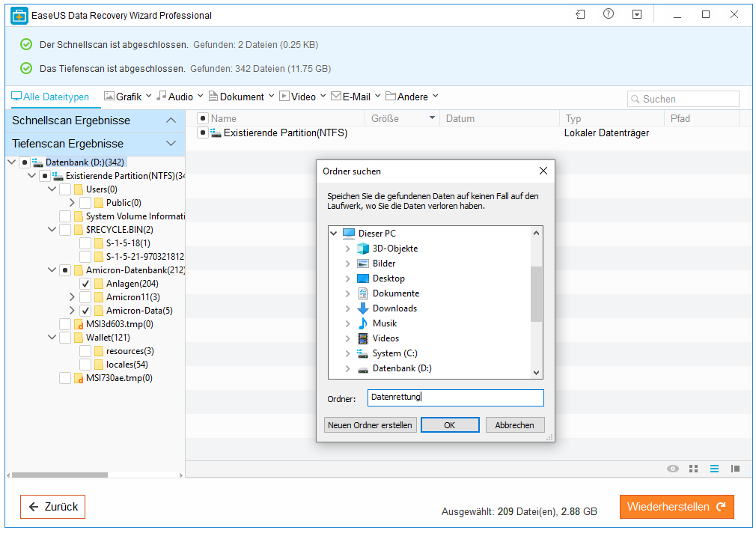
Task: Switch to detail pane view icon
Action: pyautogui.click(x=735, y=469)
